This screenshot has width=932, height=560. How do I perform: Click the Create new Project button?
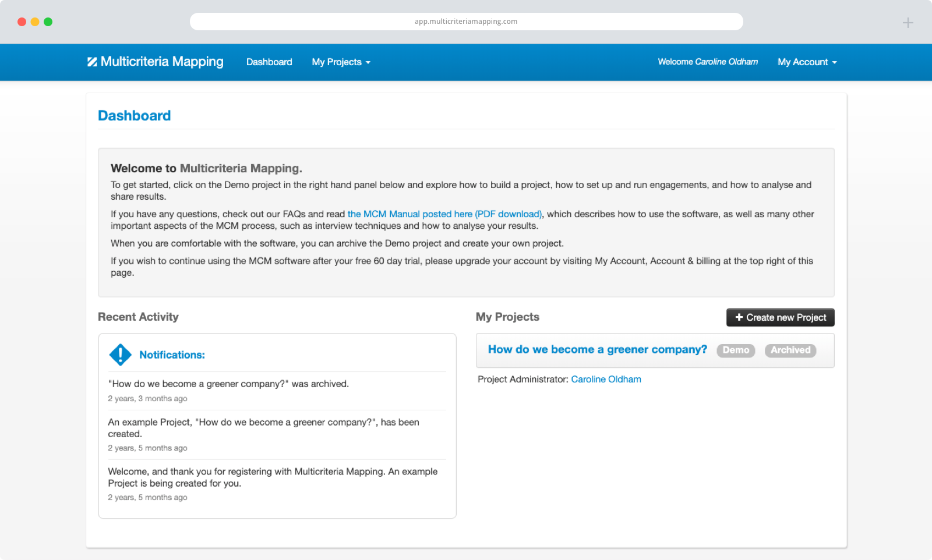[780, 317]
